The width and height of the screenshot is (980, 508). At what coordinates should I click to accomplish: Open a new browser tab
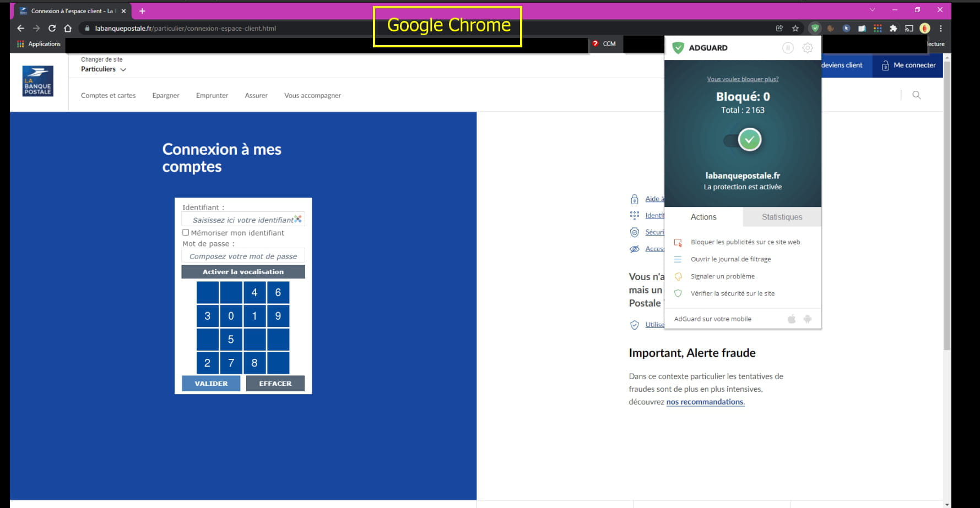142,11
